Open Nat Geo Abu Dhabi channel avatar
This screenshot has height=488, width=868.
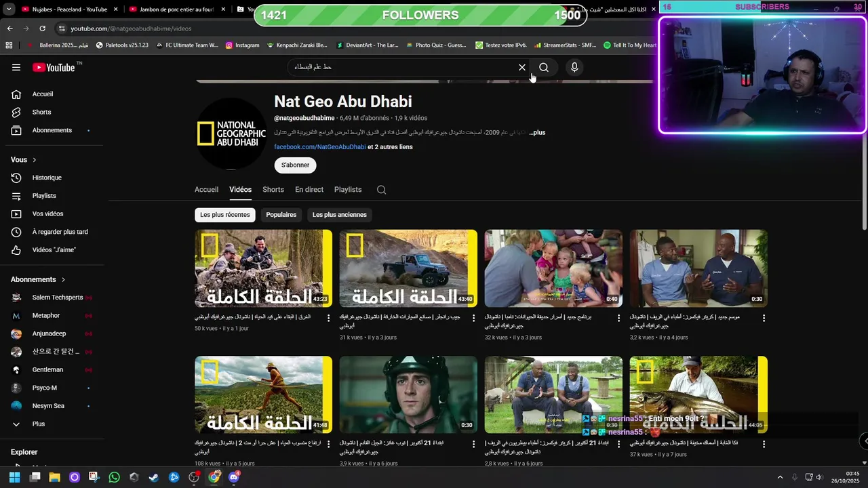(231, 134)
